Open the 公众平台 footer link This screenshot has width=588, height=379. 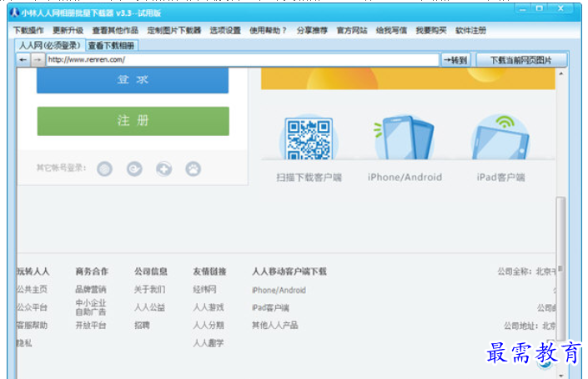pyautogui.click(x=33, y=307)
